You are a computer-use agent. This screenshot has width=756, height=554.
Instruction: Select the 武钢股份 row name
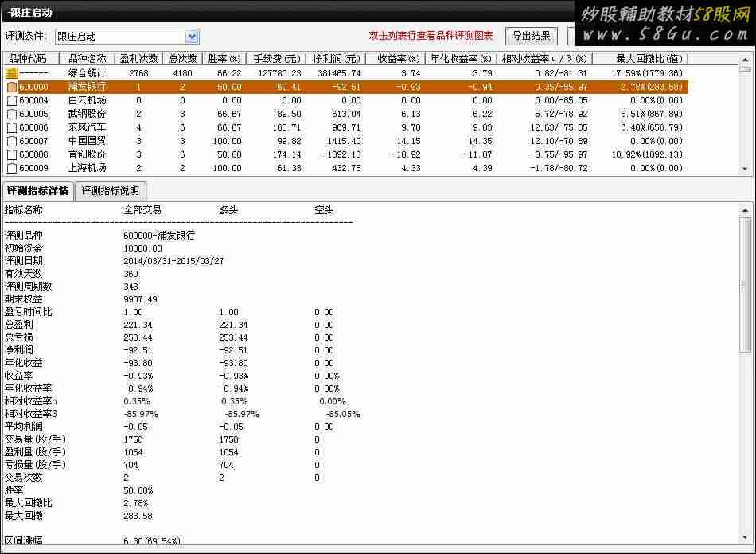click(87, 114)
